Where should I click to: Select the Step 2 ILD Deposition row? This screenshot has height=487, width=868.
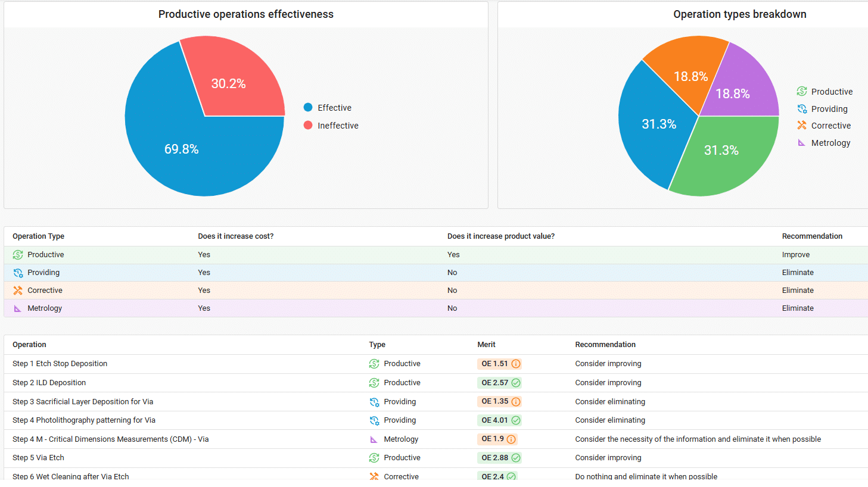tap(435, 383)
